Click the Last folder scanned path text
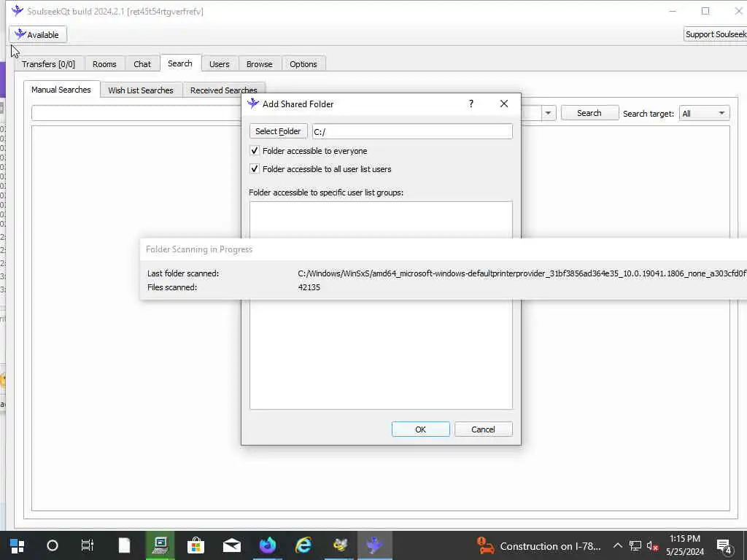Image resolution: width=747 pixels, height=560 pixels. (x=522, y=273)
